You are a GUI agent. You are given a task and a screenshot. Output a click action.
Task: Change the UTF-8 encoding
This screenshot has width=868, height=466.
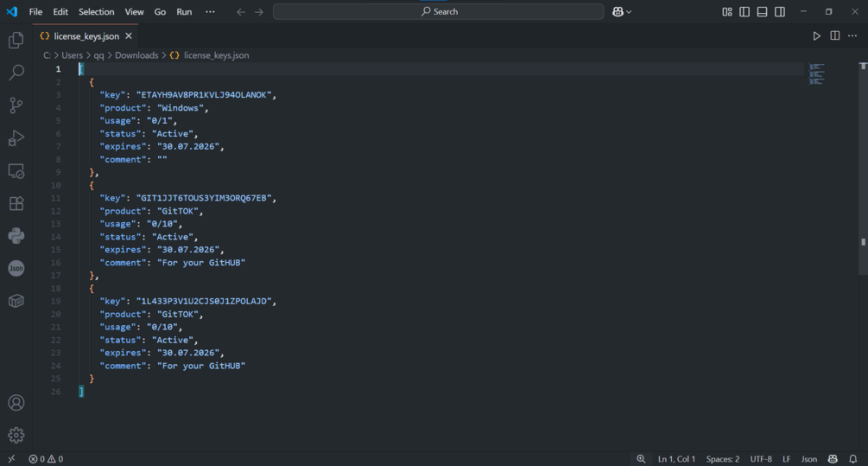coord(761,459)
